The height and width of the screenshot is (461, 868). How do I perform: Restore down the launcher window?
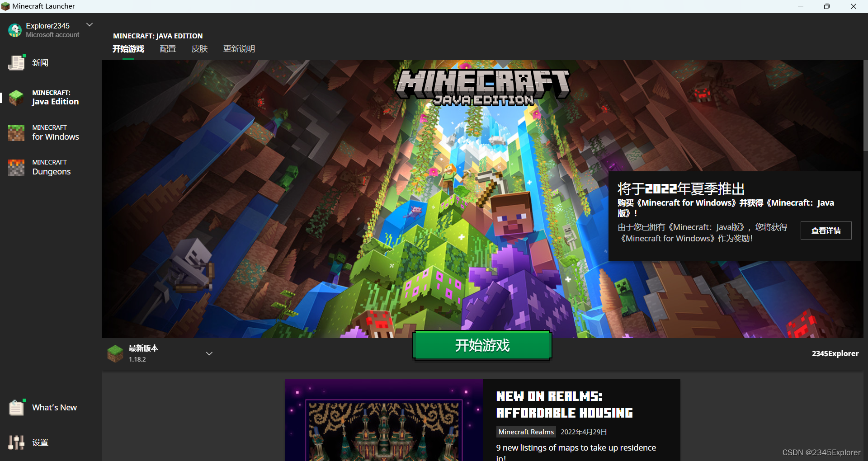pos(827,6)
